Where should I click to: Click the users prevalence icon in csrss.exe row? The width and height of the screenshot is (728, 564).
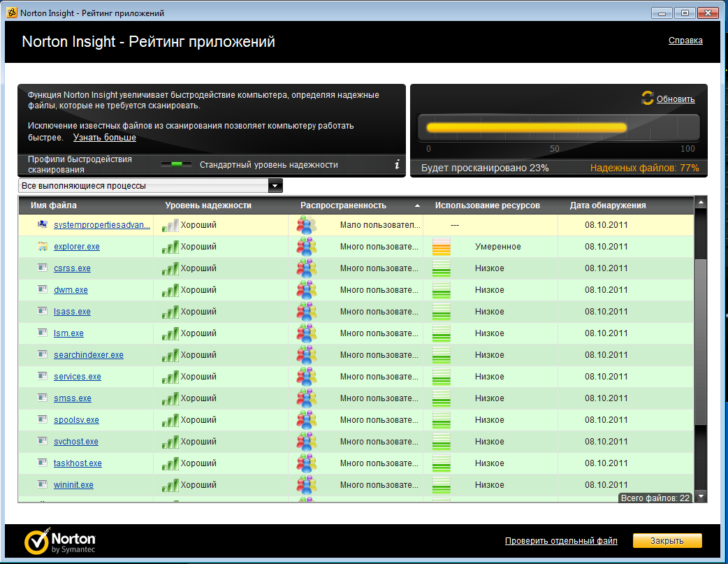[307, 268]
